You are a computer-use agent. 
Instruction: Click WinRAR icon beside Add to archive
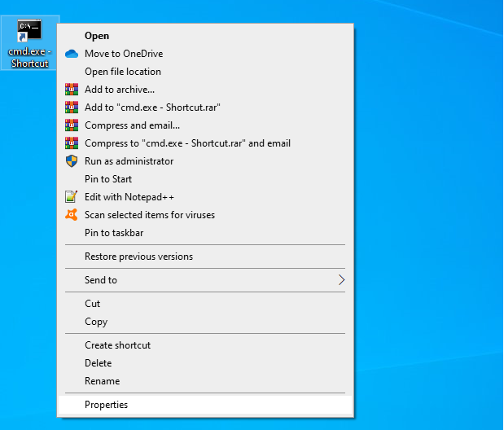click(x=72, y=90)
